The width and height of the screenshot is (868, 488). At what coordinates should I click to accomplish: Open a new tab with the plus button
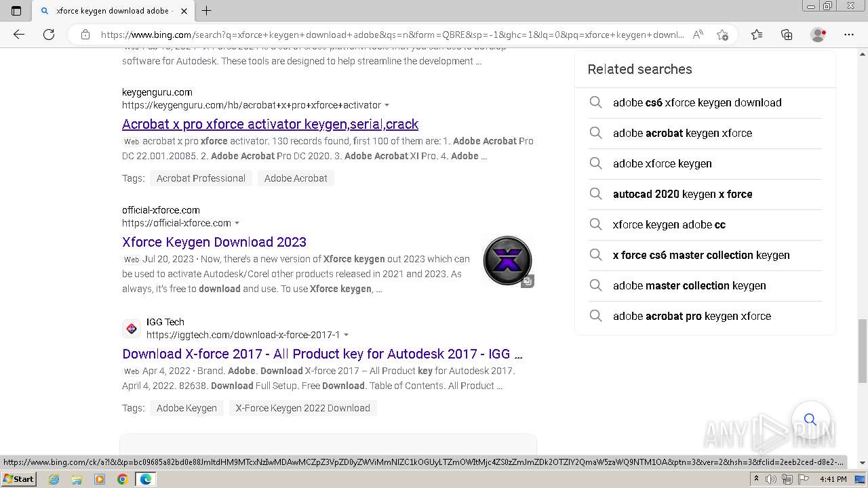point(207,10)
